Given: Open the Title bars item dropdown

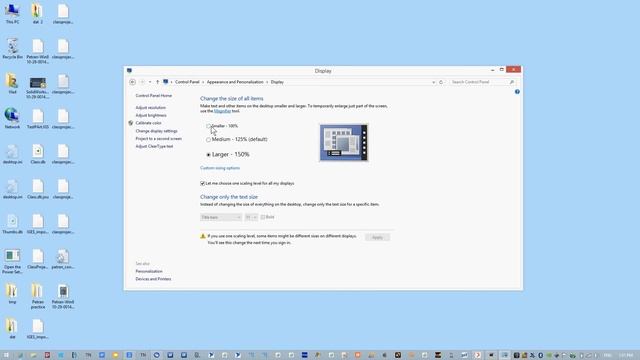Looking at the screenshot, I should pos(221,217).
